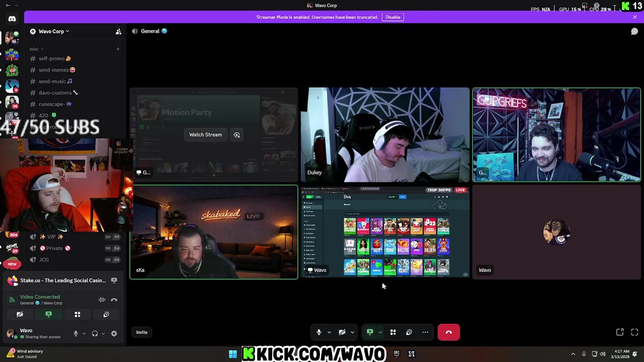Open the Wind advisory weather widget
Screen dimensions: 644x362
click(25, 354)
